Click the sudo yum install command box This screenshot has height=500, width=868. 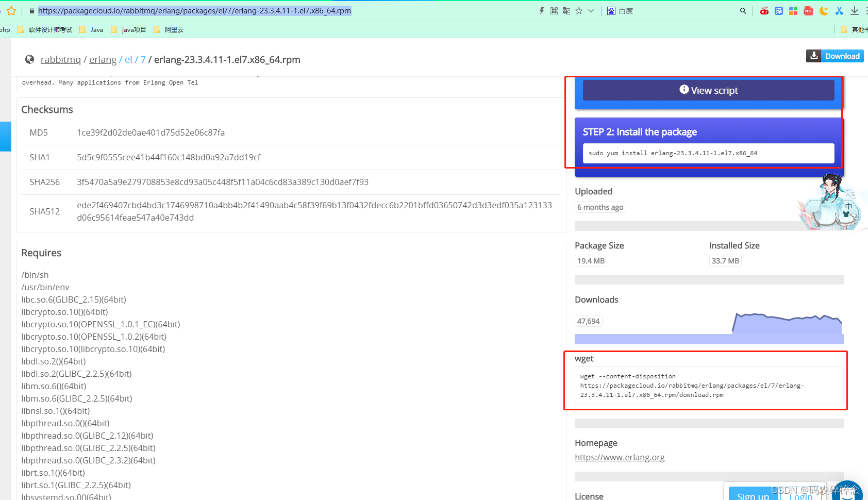(708, 153)
